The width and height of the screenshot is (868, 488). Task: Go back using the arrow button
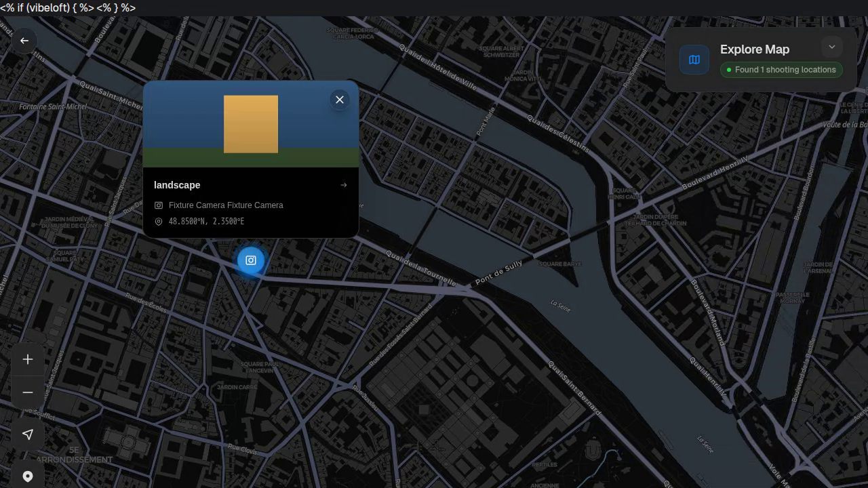(24, 41)
